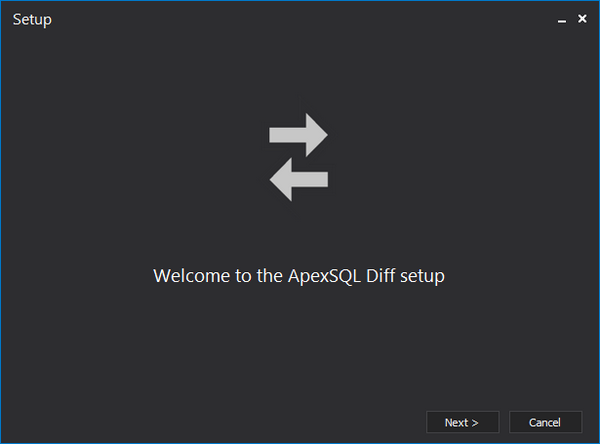Image resolution: width=600 pixels, height=444 pixels.
Task: Proceed to the next setup step
Action: 462,422
